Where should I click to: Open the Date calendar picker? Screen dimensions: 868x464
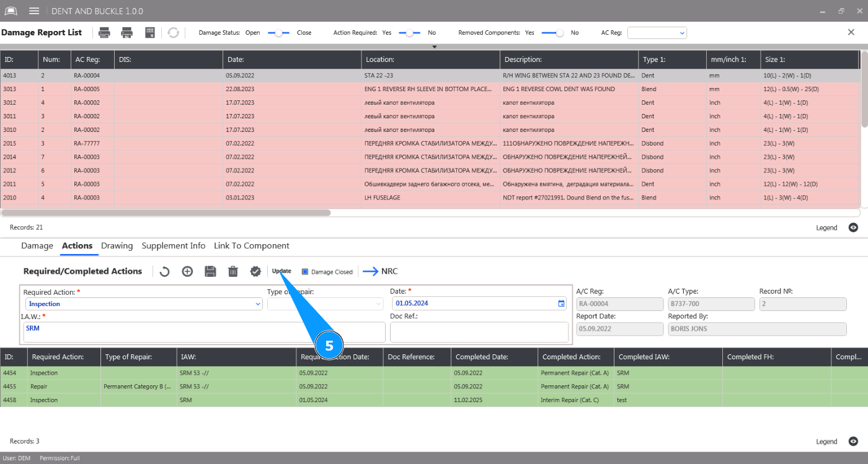[561, 304]
